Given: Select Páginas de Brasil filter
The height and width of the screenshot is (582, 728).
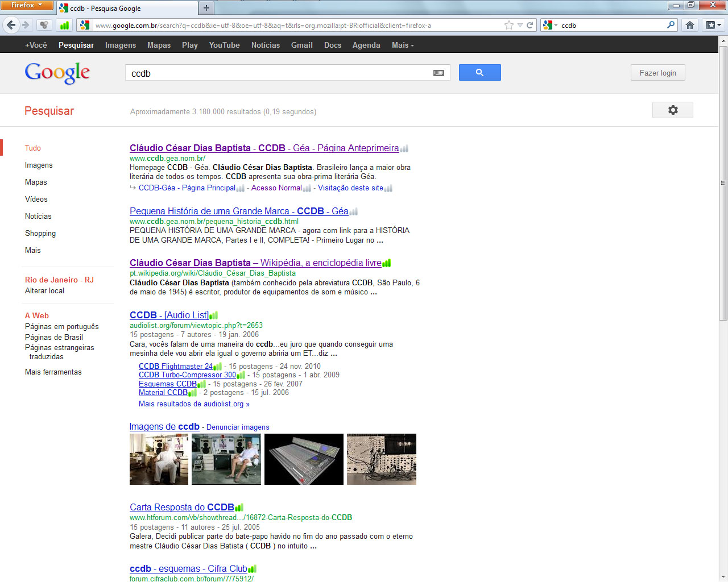Looking at the screenshot, I should point(54,337).
